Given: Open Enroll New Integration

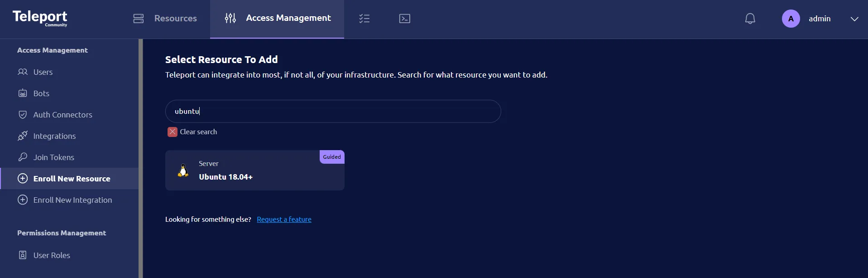Looking at the screenshot, I should click(69, 200).
